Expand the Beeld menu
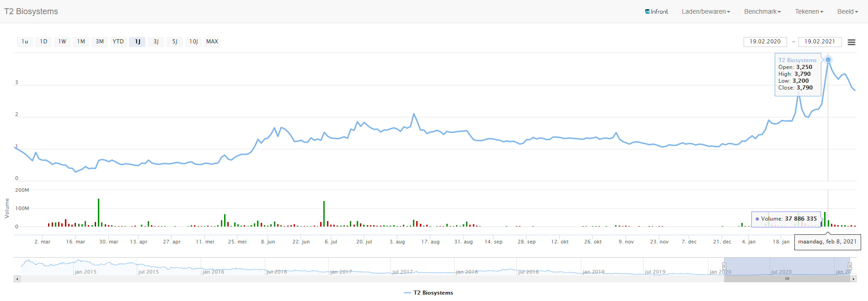Screen dimensions: 868x301 (x=847, y=11)
